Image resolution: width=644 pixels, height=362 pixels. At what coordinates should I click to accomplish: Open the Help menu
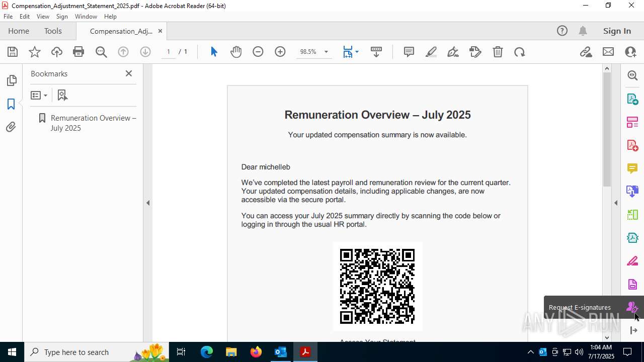[110, 17]
